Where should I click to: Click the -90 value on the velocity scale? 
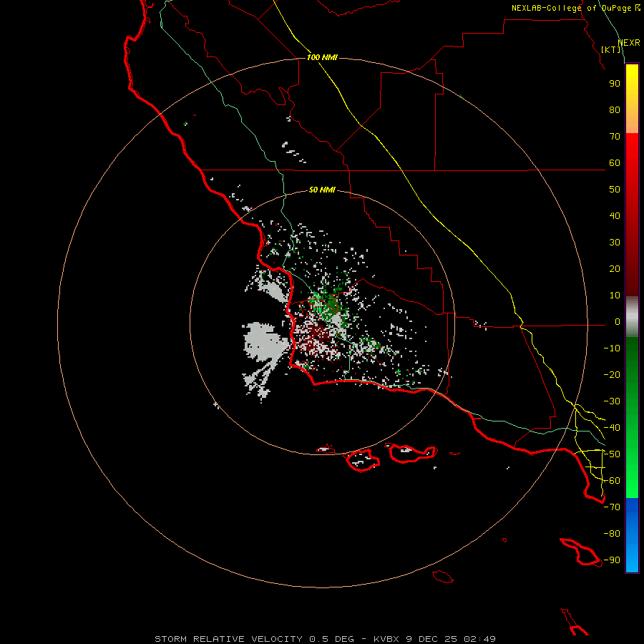click(612, 560)
